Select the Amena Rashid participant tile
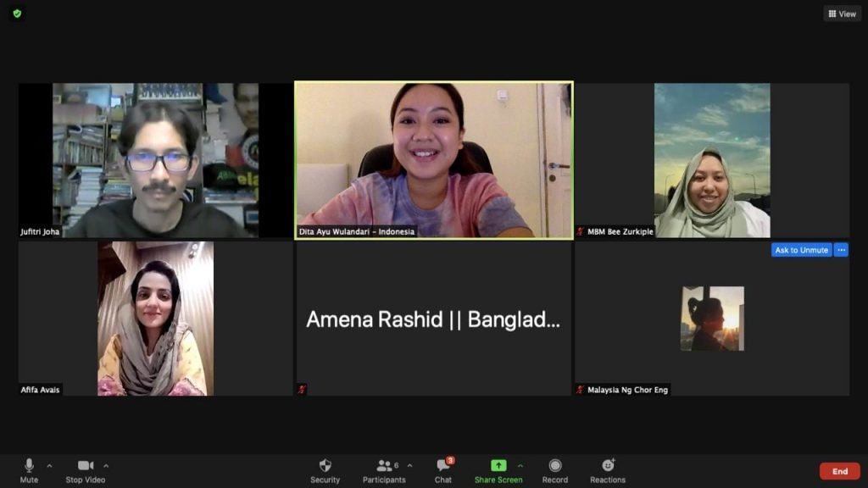868x488 pixels. click(x=433, y=319)
